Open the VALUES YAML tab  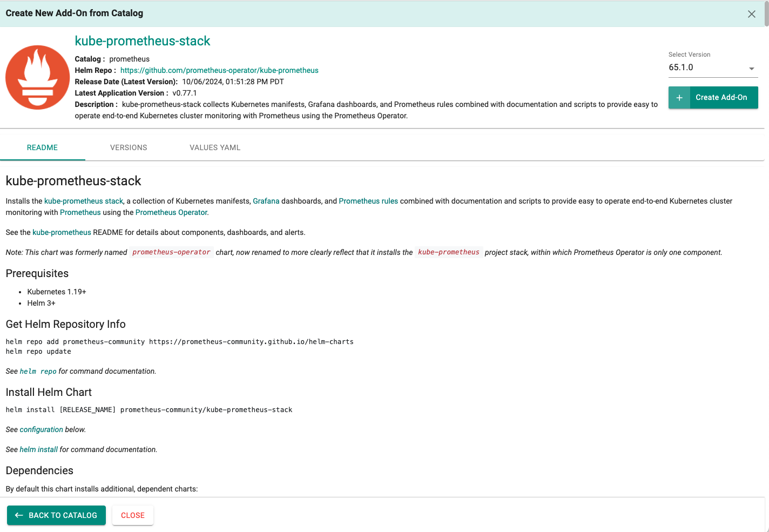(215, 147)
